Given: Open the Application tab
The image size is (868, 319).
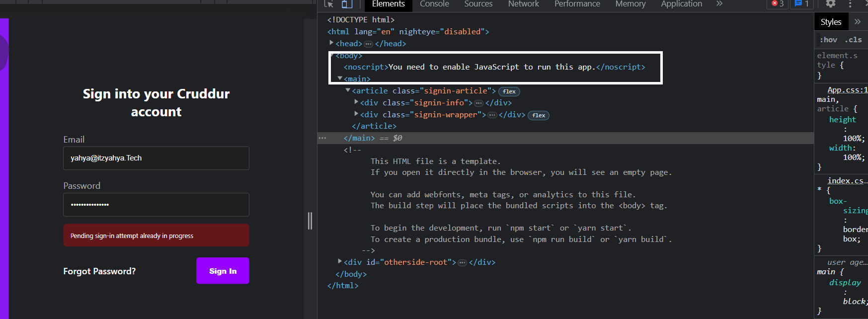Looking at the screenshot, I should click(x=682, y=4).
